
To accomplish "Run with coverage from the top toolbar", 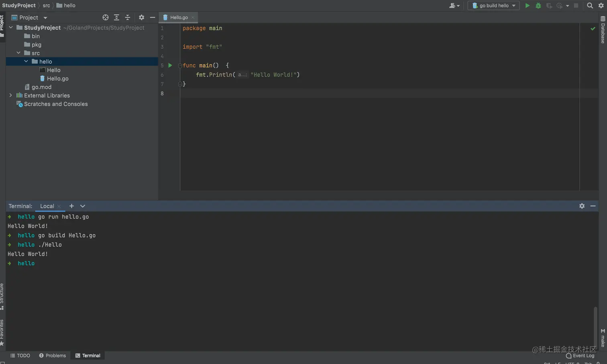I will 549,6.
